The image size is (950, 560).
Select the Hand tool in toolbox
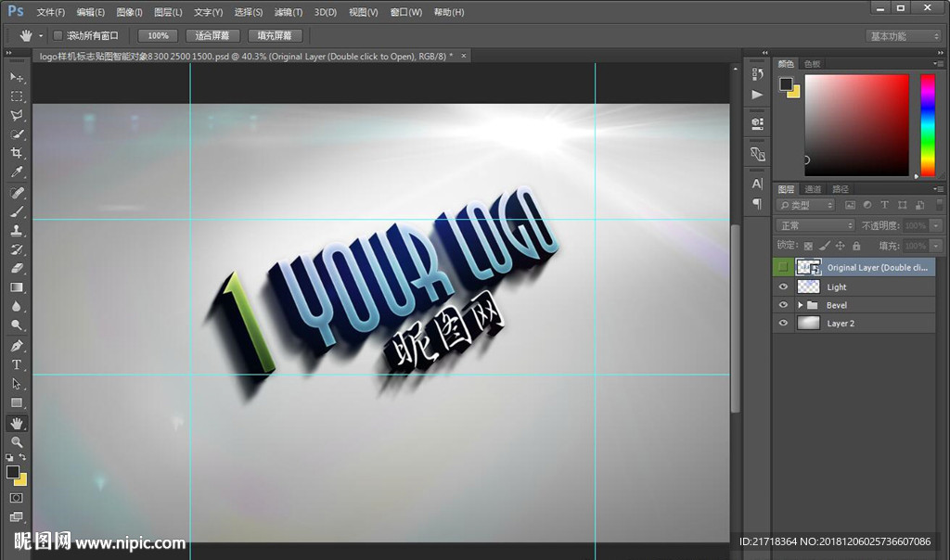click(17, 423)
